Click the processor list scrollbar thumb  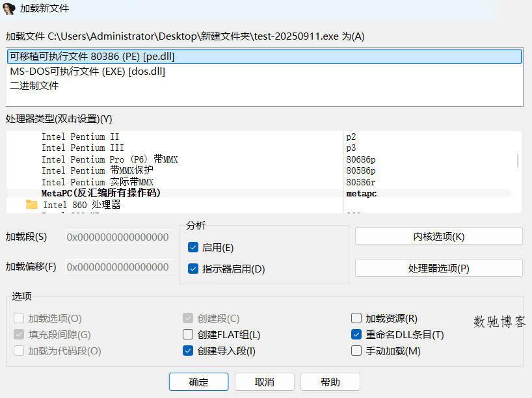coord(518,160)
